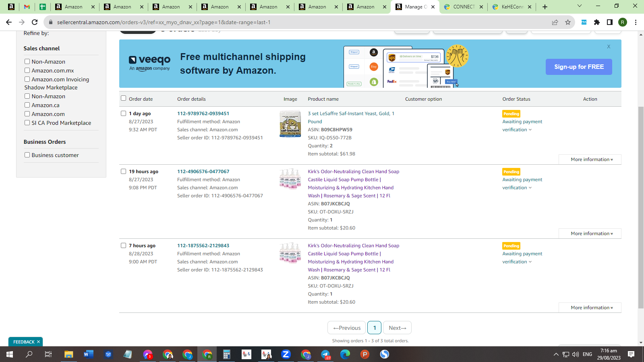Share this page using the share icon
Screen dimensions: 644x362
tap(555, 22)
